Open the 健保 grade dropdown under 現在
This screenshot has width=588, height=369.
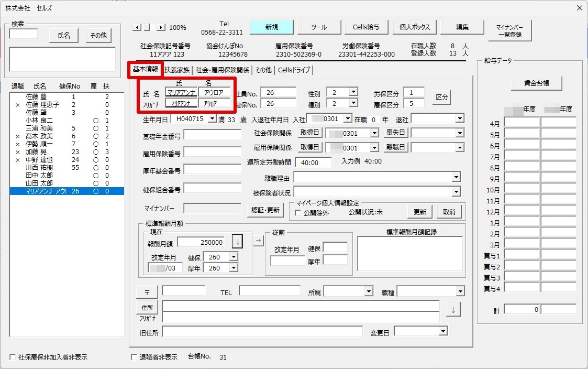tap(234, 257)
